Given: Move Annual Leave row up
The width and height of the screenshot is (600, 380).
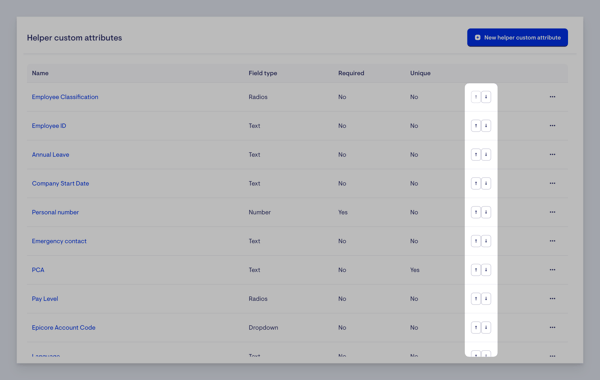Looking at the screenshot, I should click(x=476, y=155).
